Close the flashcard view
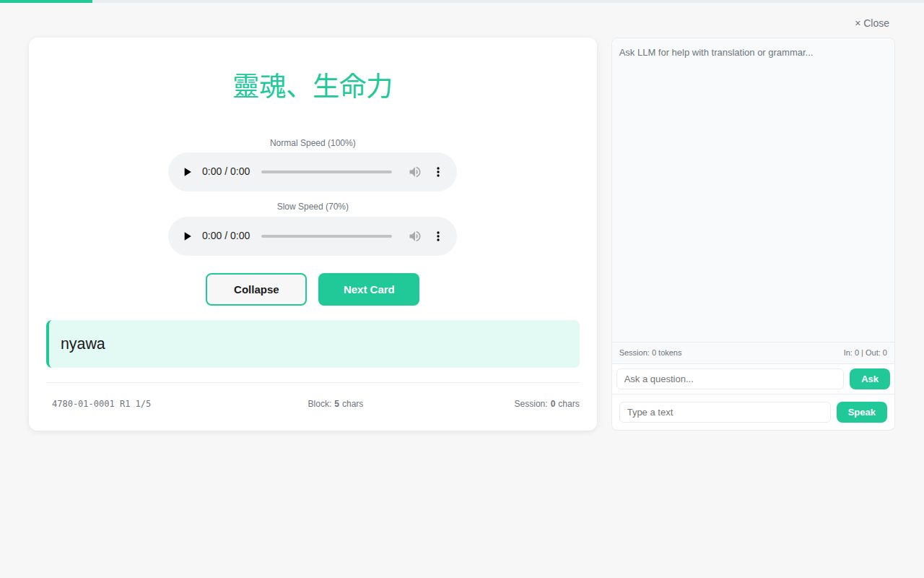This screenshot has width=924, height=578. [x=872, y=23]
